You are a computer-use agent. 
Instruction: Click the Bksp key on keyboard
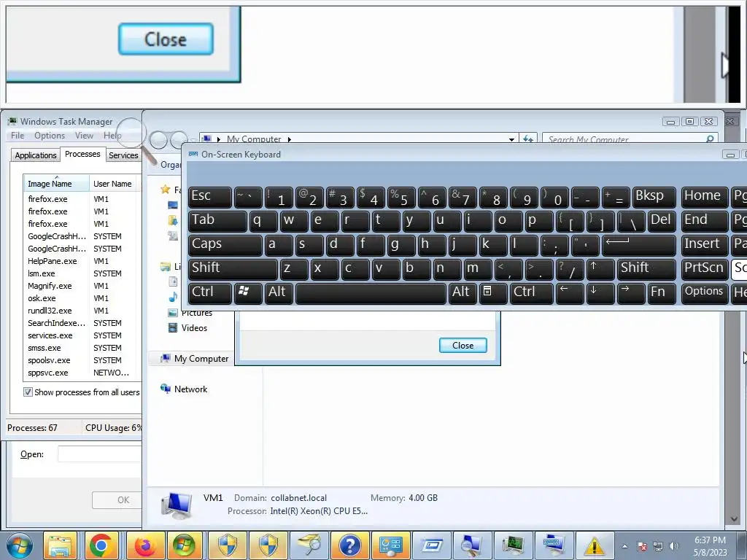[x=654, y=196]
